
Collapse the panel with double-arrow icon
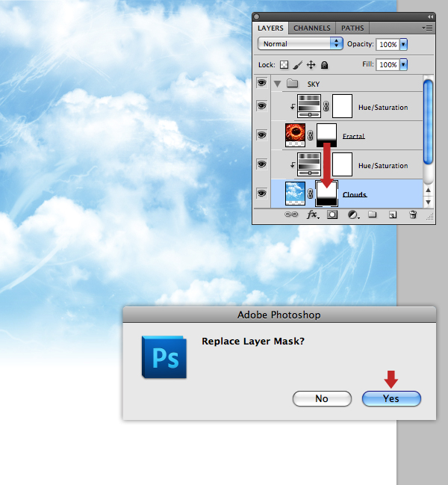tap(430, 16)
